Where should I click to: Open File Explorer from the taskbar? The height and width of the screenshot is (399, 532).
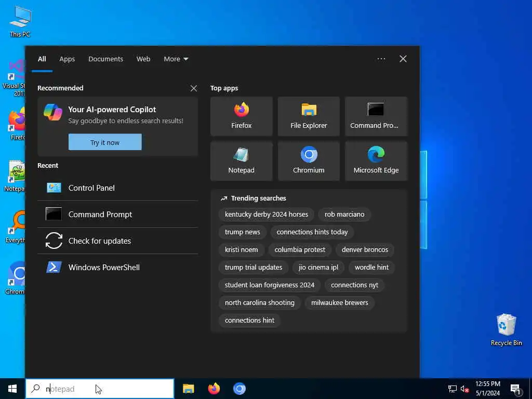(x=188, y=389)
